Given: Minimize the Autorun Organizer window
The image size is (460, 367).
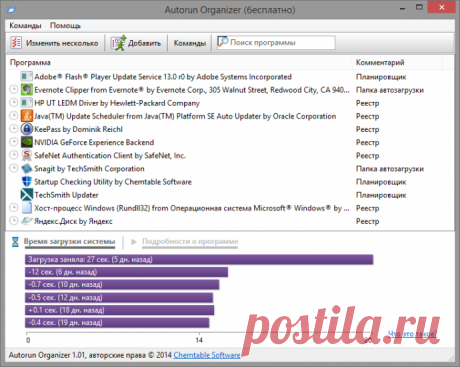Looking at the screenshot, I should 403,8.
